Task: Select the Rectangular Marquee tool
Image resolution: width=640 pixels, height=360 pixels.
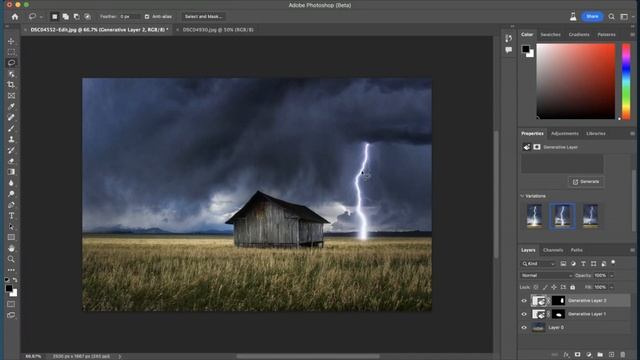Action: coord(11,52)
